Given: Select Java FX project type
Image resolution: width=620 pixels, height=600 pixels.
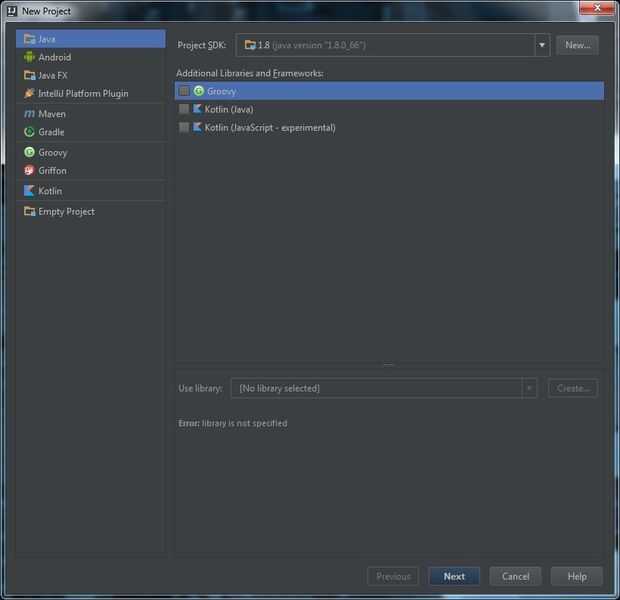Looking at the screenshot, I should (91, 75).
